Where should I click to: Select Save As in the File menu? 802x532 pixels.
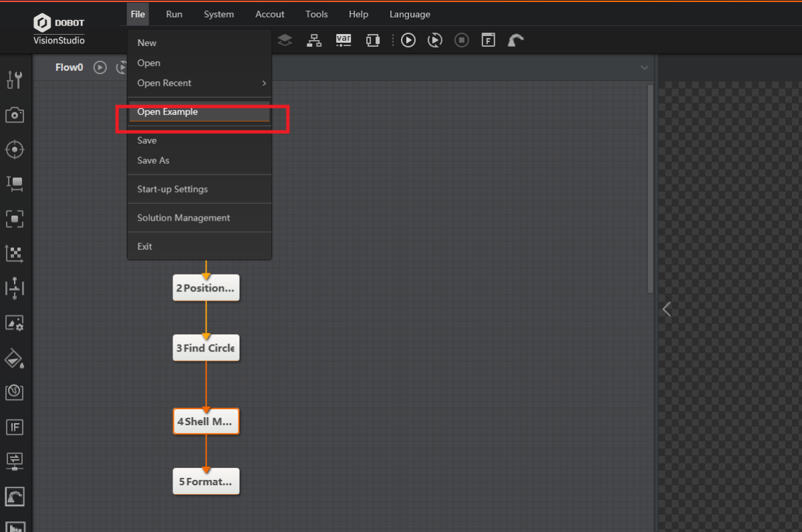tap(153, 160)
